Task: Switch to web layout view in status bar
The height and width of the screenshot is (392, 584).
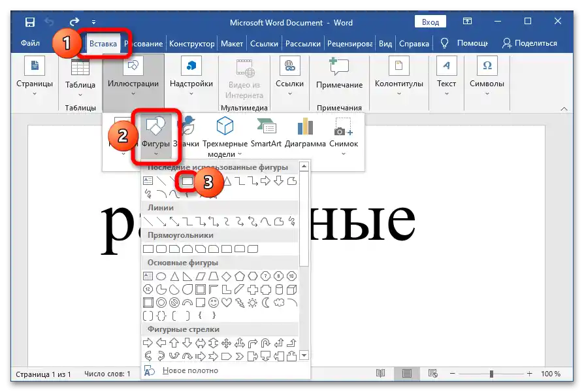Action: coord(433,373)
